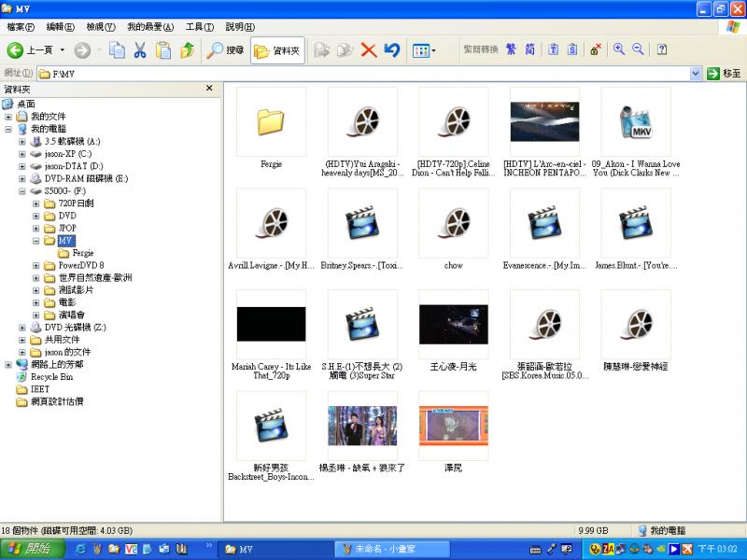Screen dimensions: 747x560
Task: Click the Paste clipboard icon
Action: coord(163,49)
